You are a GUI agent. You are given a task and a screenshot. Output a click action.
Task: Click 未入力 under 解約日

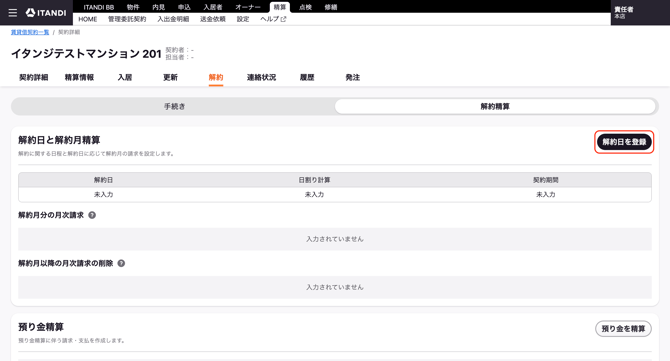pyautogui.click(x=103, y=194)
